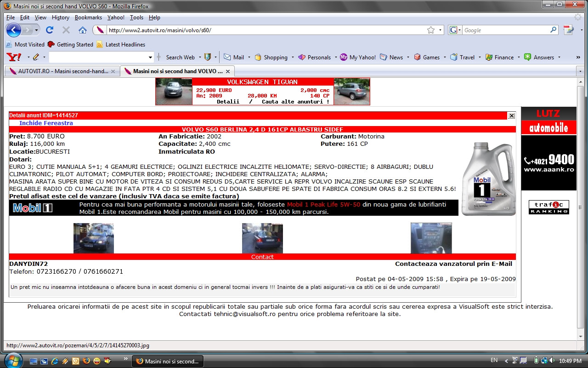Open the address bar history dropdown
Image resolution: width=588 pixels, height=368 pixels.
(x=441, y=30)
